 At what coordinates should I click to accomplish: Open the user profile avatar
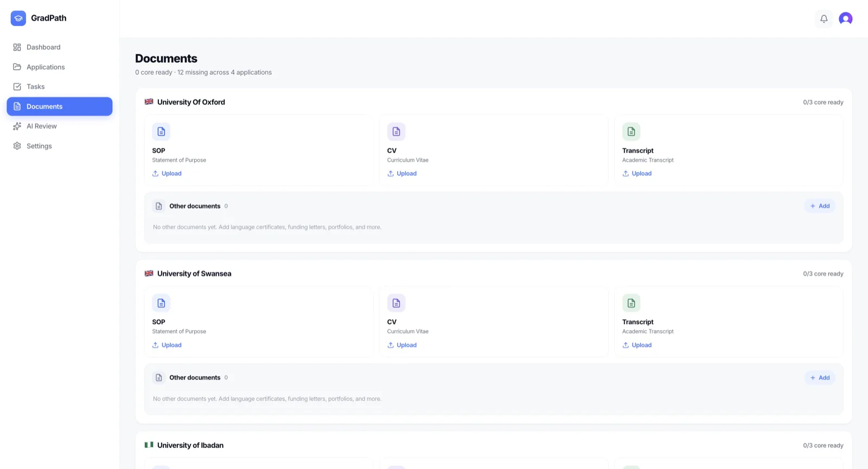[845, 18]
